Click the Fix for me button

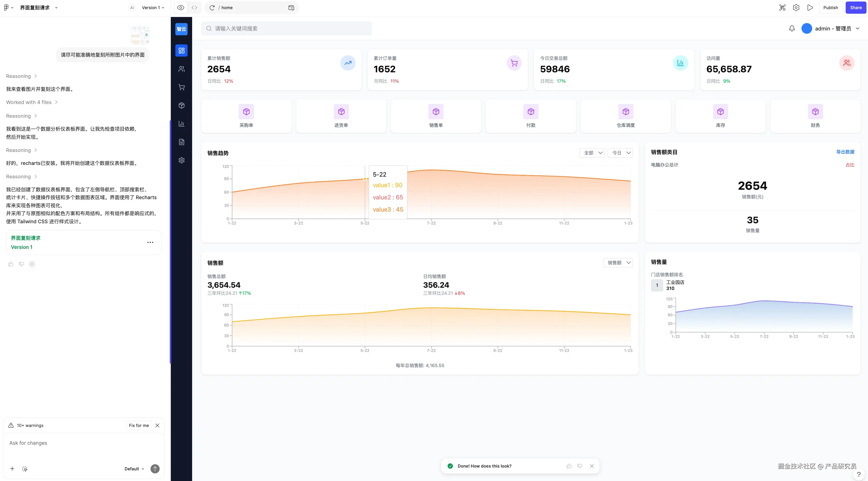tap(139, 425)
